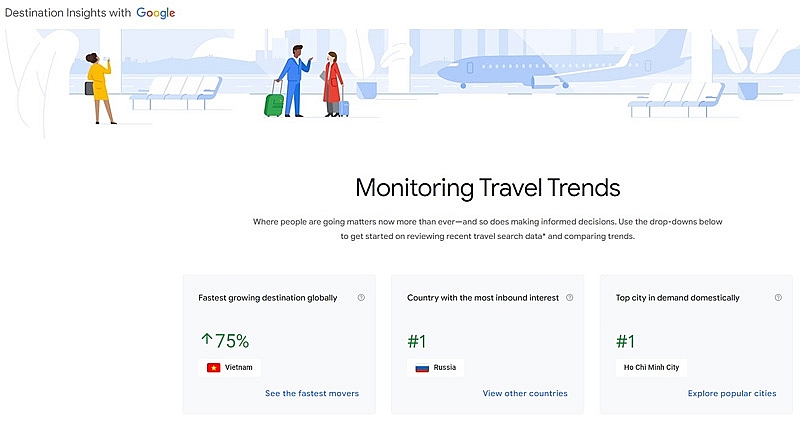Screen dimensions: 800x435
Task: Click the Russia flag icon
Action: click(x=422, y=368)
